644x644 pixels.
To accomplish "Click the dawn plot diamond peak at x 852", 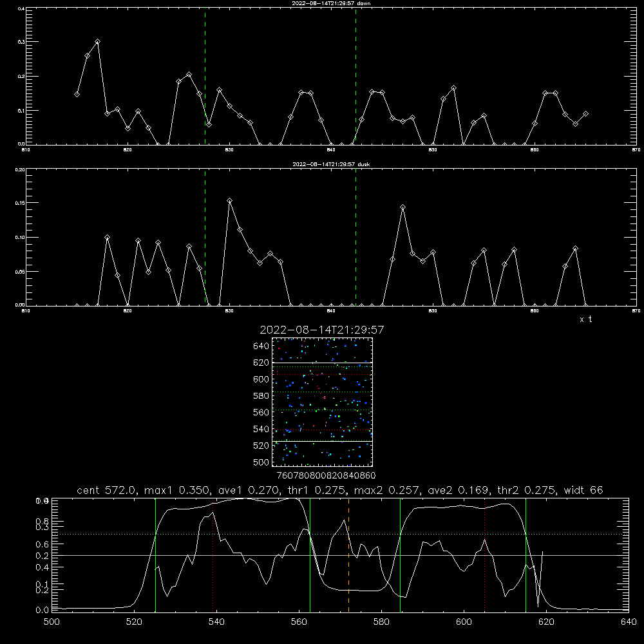I will pos(453,88).
